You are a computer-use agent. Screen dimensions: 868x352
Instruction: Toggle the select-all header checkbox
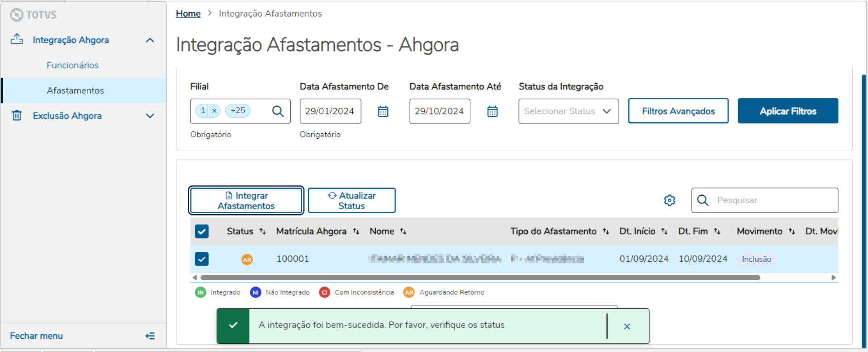point(202,231)
